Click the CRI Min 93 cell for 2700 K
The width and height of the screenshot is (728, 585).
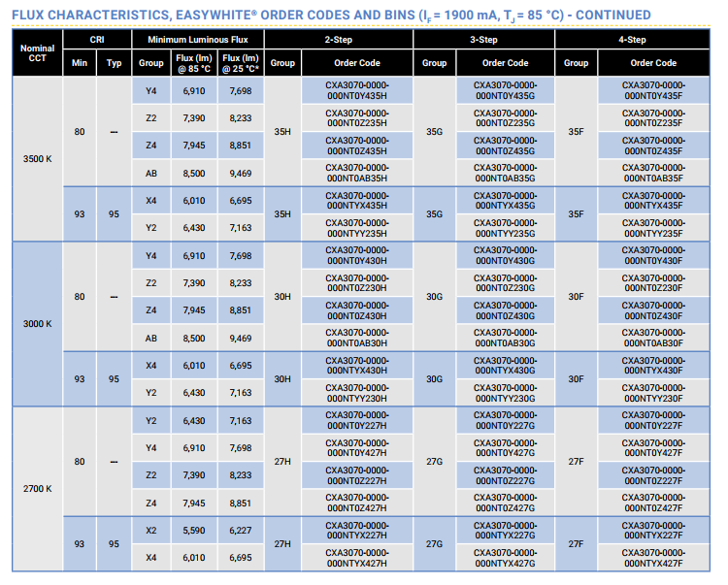[80, 543]
